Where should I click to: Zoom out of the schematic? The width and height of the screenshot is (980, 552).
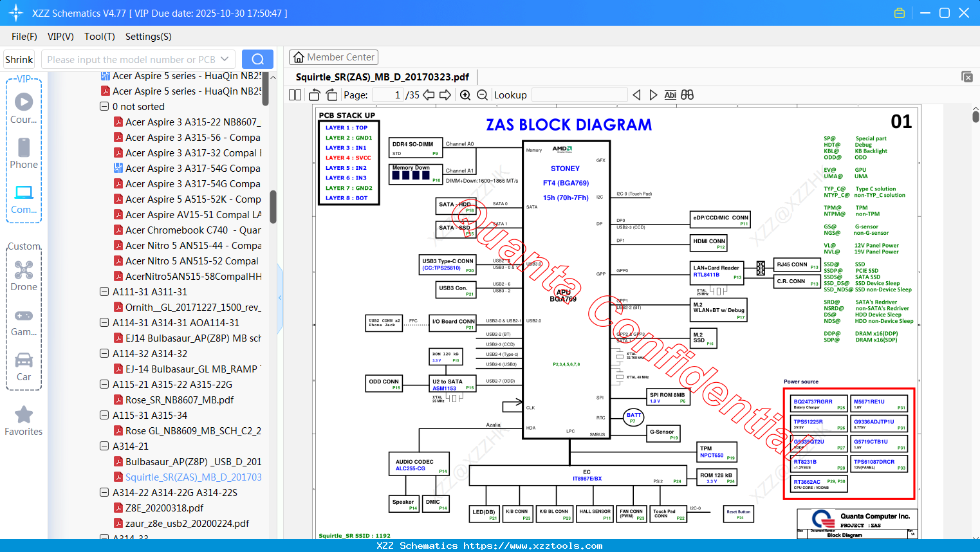point(483,95)
